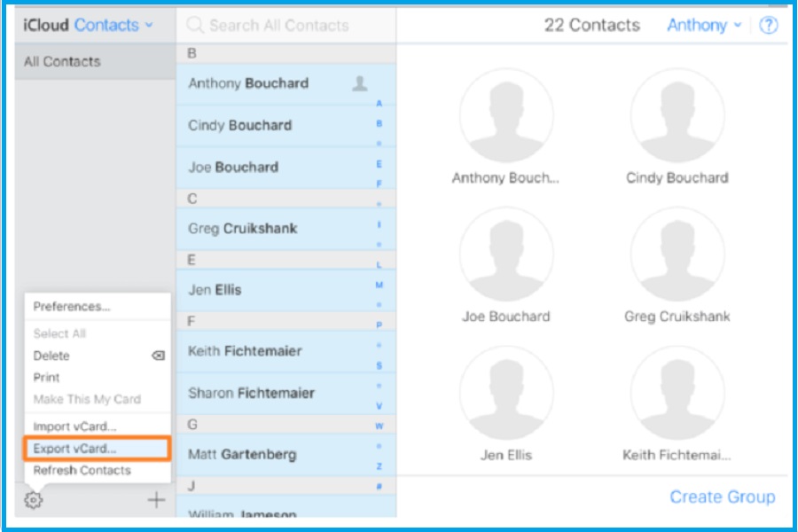Focus the Search All Contacts field

pos(284,25)
